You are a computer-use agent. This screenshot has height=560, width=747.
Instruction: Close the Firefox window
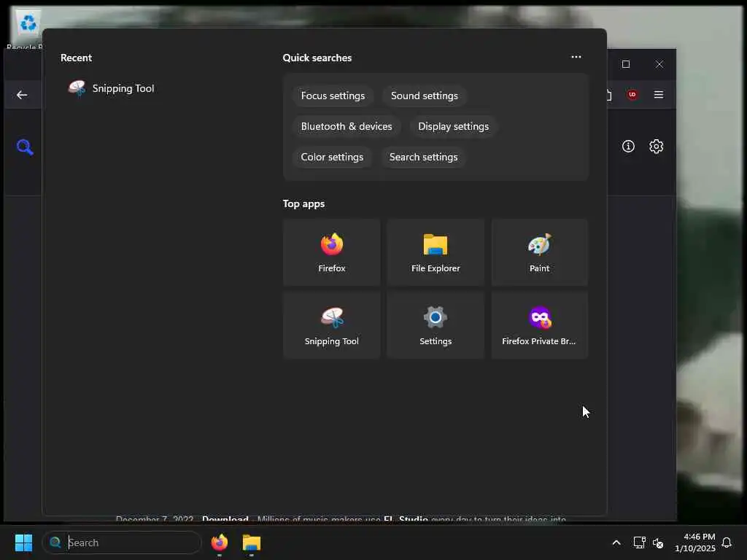[659, 64]
